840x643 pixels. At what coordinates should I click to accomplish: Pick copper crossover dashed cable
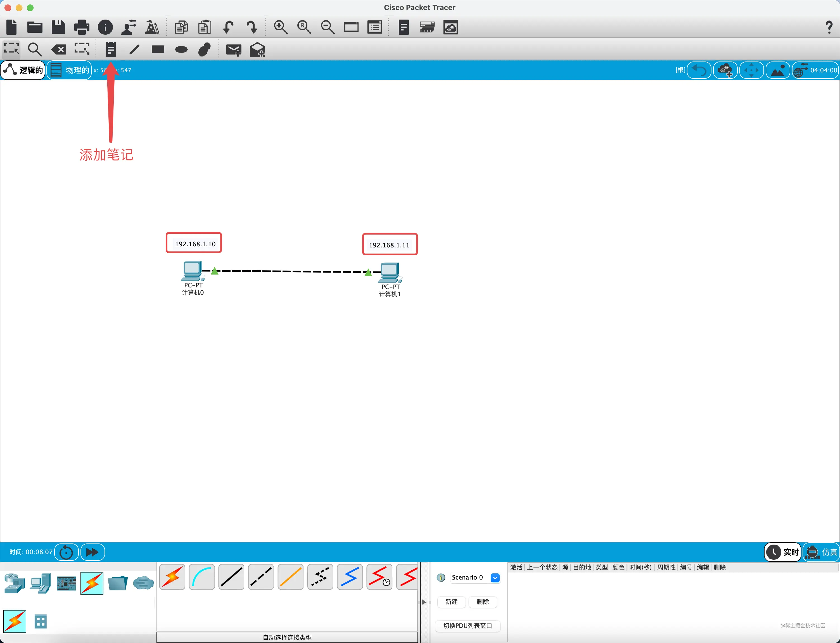pos(261,577)
